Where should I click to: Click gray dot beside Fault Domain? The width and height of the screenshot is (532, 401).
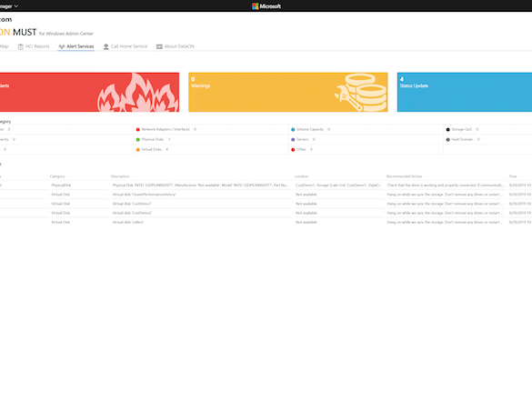click(x=447, y=139)
